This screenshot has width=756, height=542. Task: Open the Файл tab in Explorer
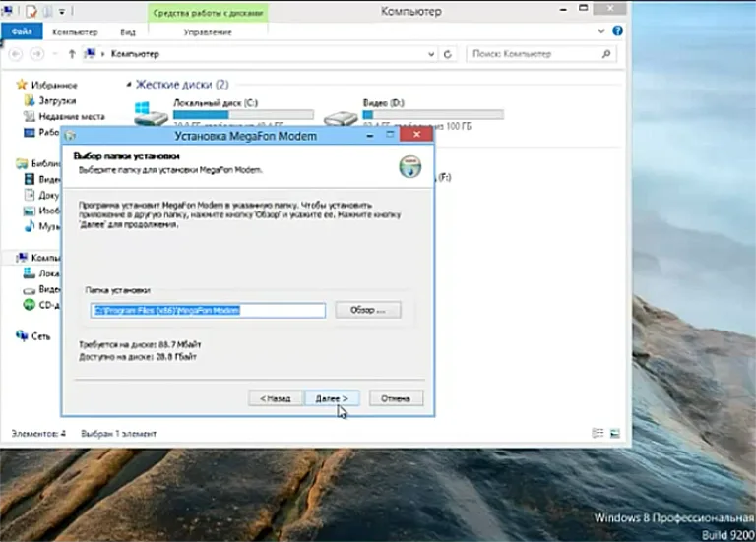tap(22, 31)
